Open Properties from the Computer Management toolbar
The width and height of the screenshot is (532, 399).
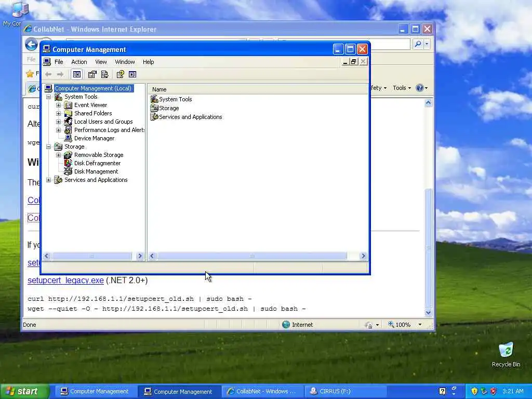[92, 74]
